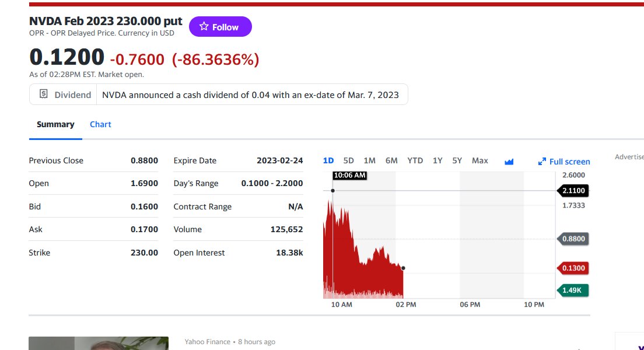Click the 1.49K volume tag on chart
Image resolution: width=644 pixels, height=350 pixels.
click(x=573, y=290)
